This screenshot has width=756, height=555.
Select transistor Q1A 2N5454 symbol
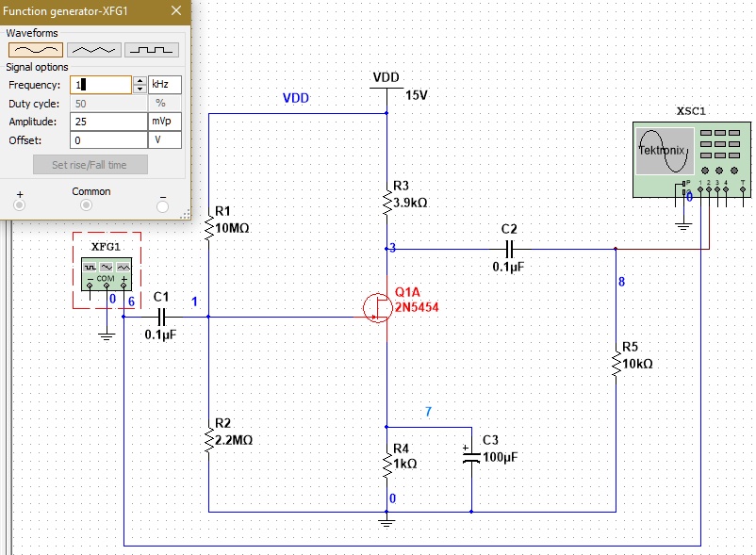pos(375,306)
